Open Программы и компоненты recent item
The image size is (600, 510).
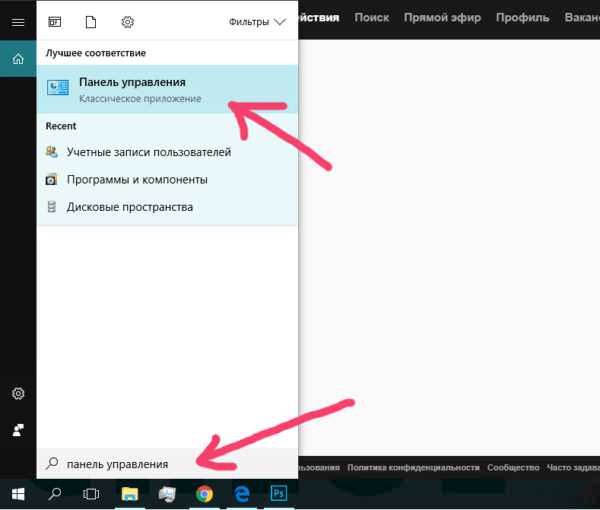(x=167, y=179)
